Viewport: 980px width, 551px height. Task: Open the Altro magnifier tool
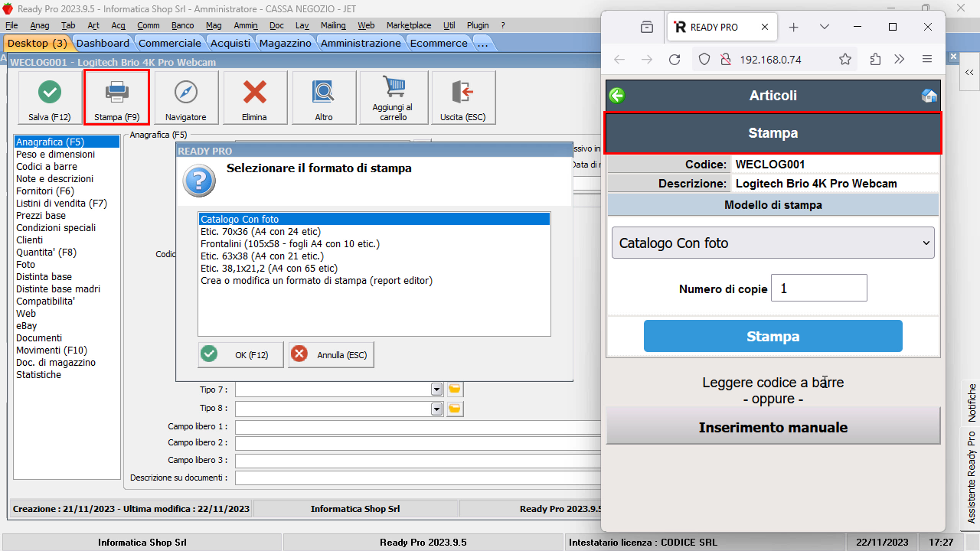(323, 93)
